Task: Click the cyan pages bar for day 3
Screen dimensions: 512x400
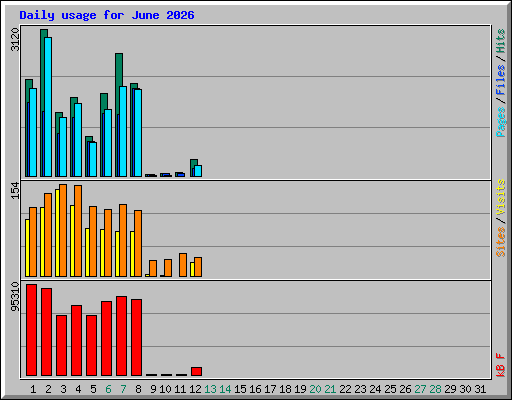Action: 63,147
